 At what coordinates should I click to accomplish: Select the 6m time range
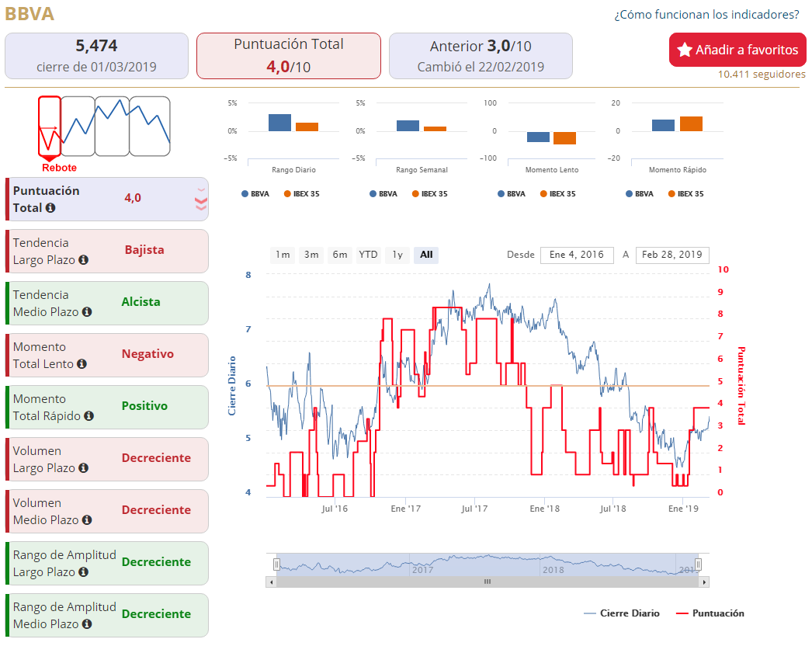(x=340, y=255)
